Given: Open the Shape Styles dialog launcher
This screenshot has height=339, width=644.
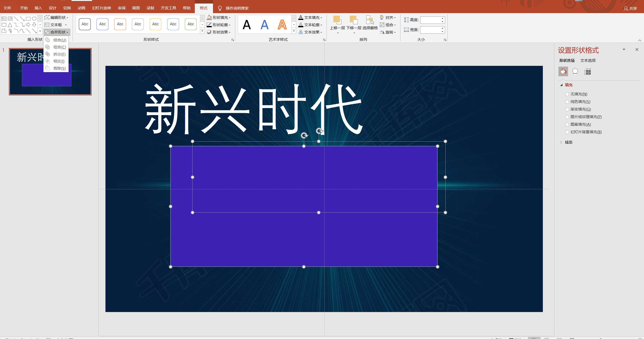Looking at the screenshot, I should [x=233, y=40].
